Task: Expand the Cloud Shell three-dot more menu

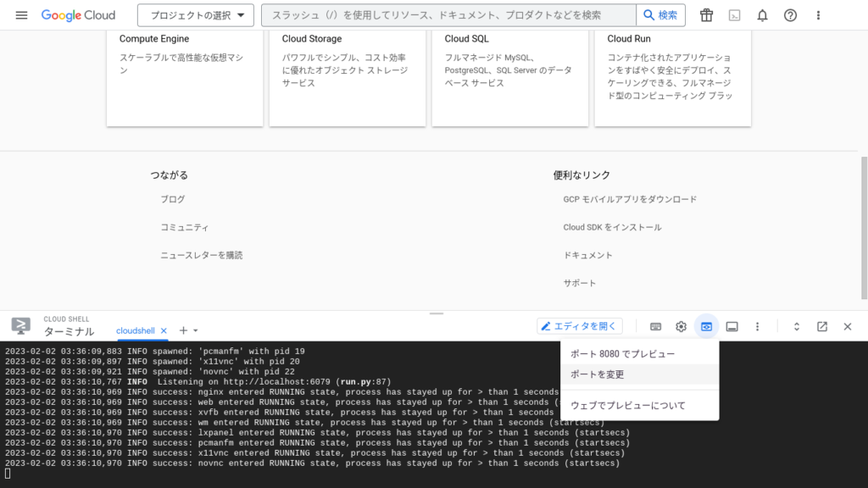Action: point(757,326)
